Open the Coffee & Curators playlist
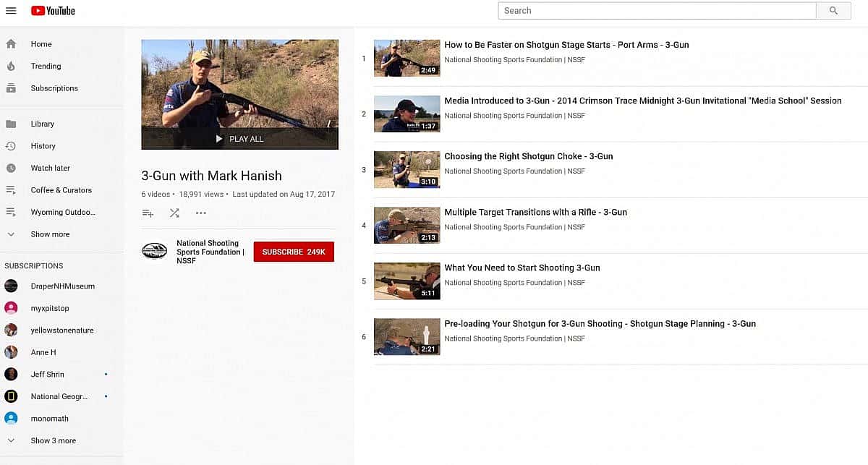868x465 pixels. [x=61, y=190]
